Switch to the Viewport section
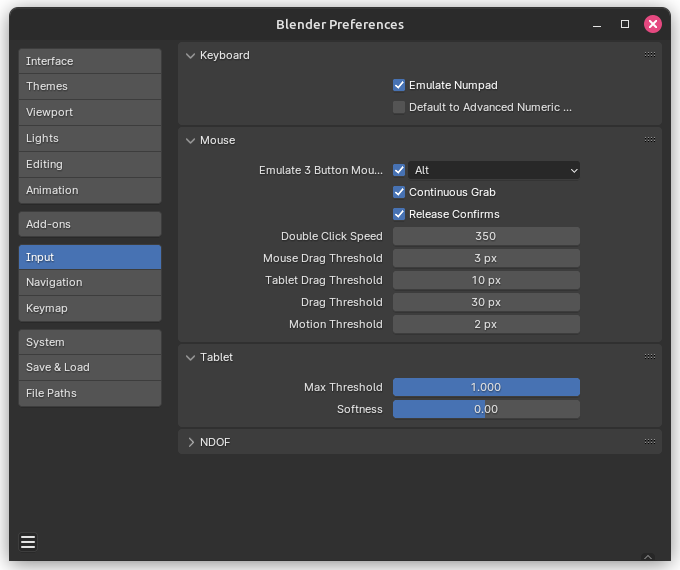Image resolution: width=680 pixels, height=570 pixels. coord(90,112)
